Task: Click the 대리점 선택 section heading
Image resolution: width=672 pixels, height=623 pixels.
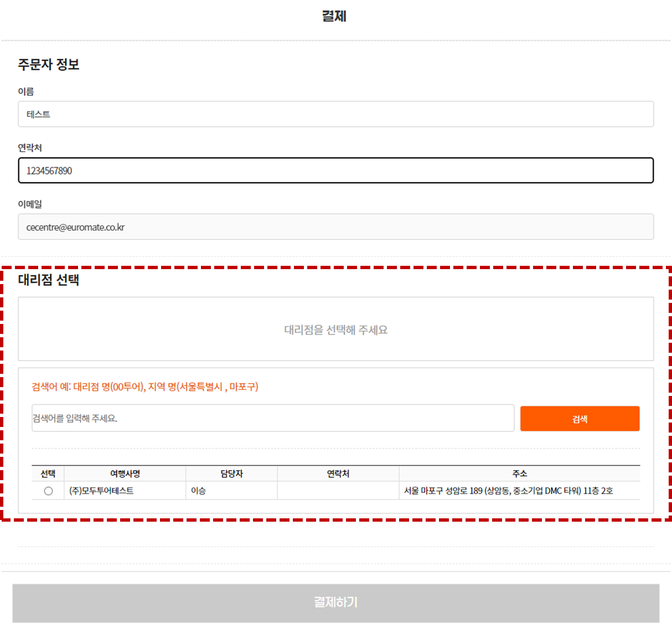Action: click(49, 280)
